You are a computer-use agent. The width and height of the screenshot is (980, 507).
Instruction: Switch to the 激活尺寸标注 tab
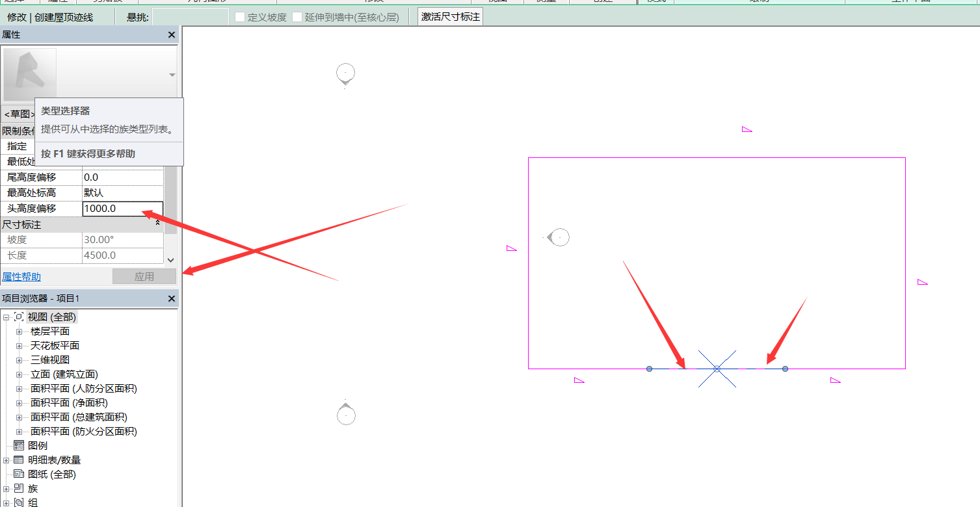[x=450, y=17]
